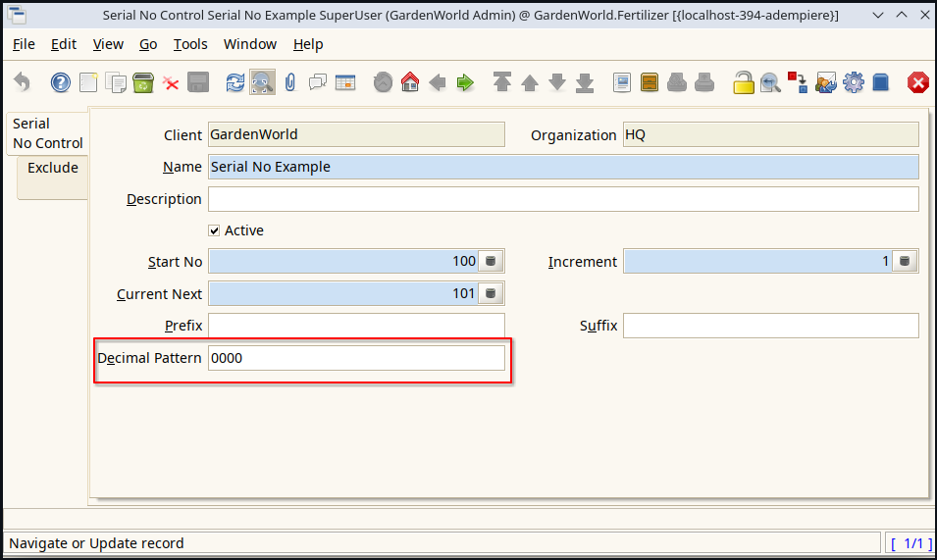Screen dimensions: 937x560
Task: Open Chat using the speech bubbles icon
Action: [318, 83]
